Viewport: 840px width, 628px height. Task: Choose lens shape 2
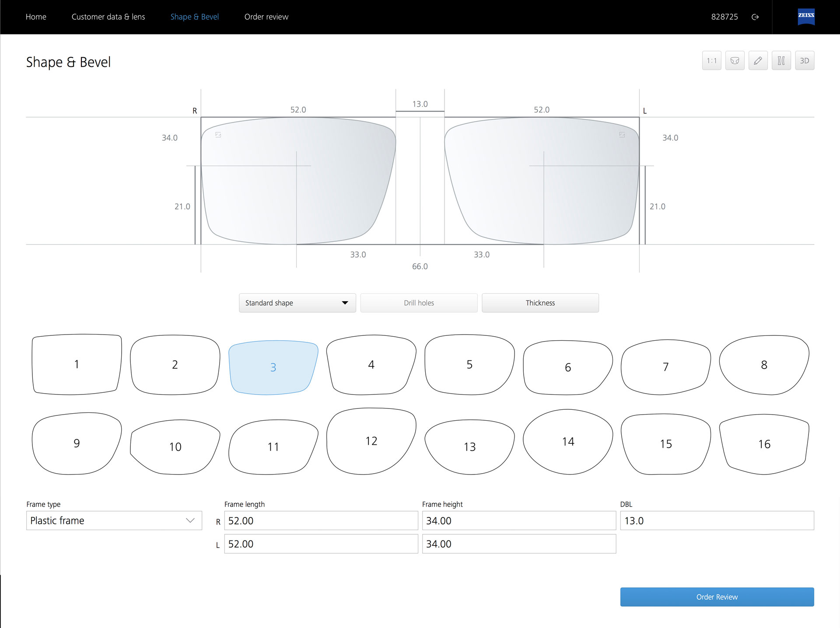point(175,365)
